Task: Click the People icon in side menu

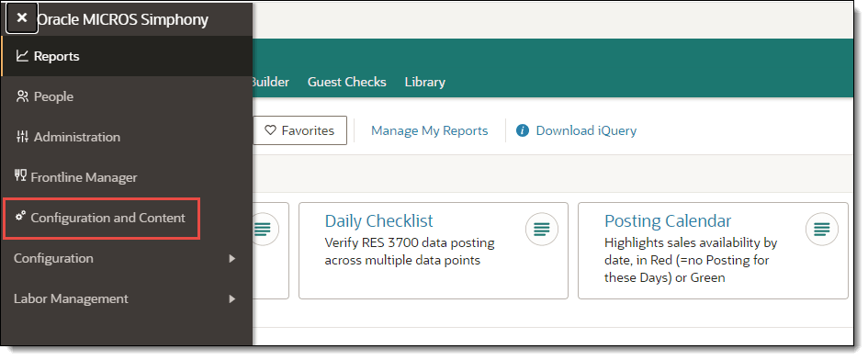Action: tap(22, 96)
